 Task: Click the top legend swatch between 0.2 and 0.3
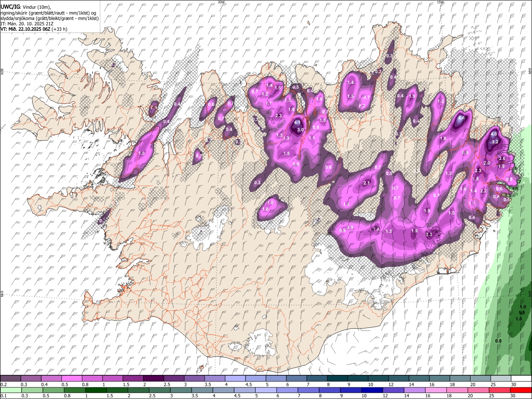[x=10, y=378]
